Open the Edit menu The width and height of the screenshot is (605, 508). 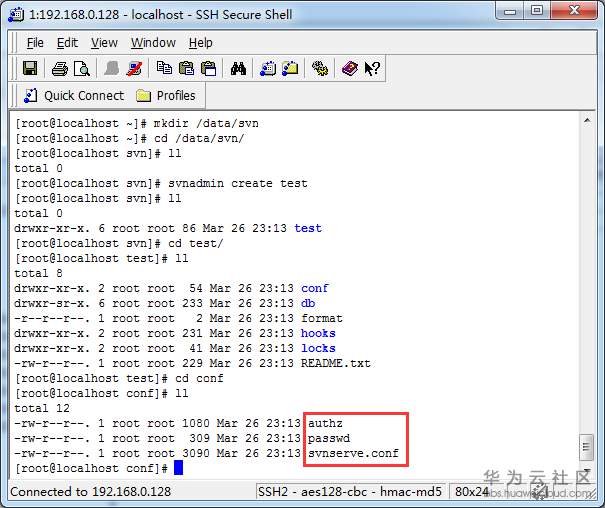67,42
